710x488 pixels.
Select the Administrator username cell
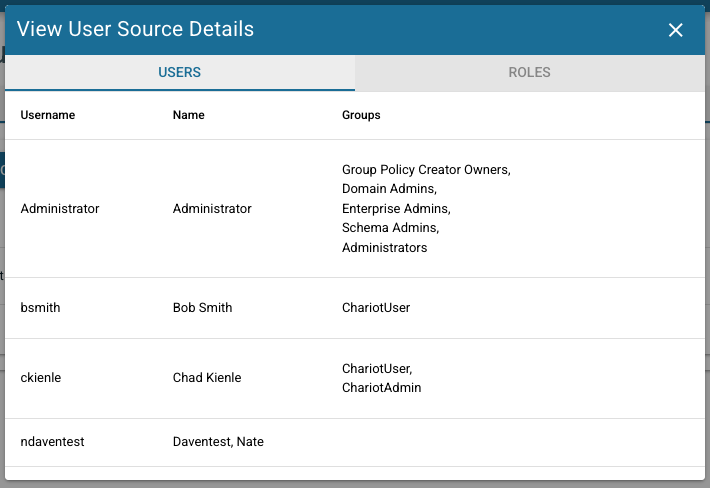coord(60,209)
